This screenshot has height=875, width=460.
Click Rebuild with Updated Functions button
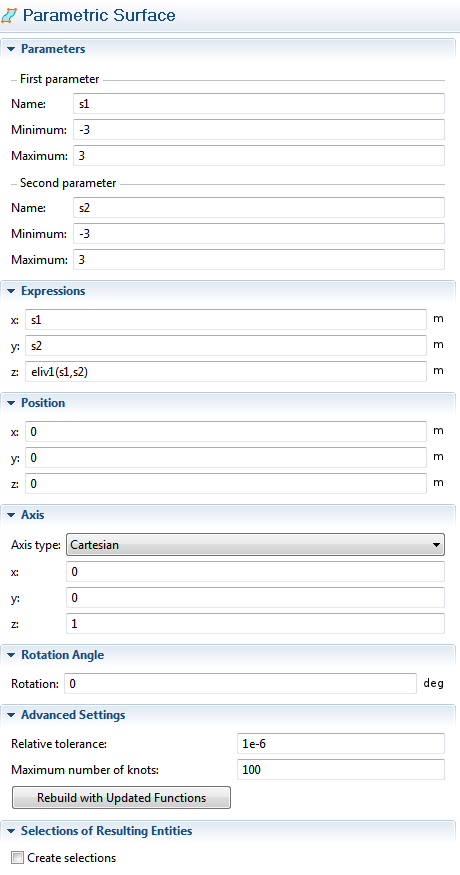tap(121, 798)
